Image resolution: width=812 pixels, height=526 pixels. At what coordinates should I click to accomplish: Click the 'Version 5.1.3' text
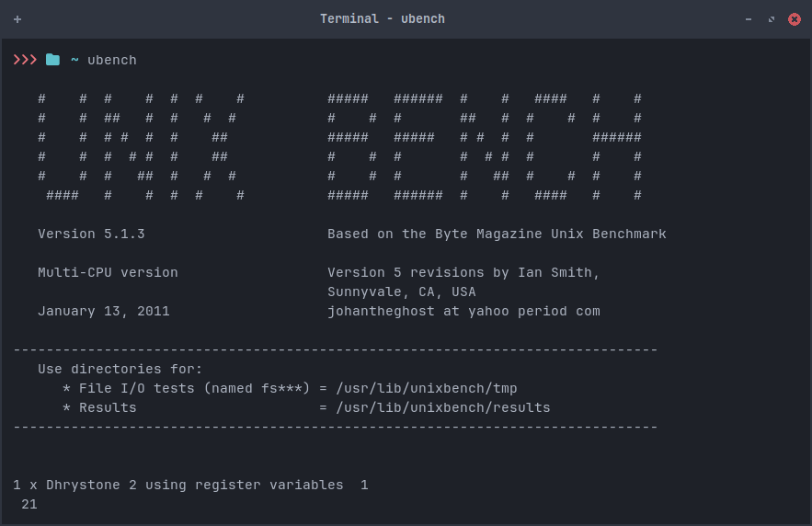pyautogui.click(x=91, y=234)
